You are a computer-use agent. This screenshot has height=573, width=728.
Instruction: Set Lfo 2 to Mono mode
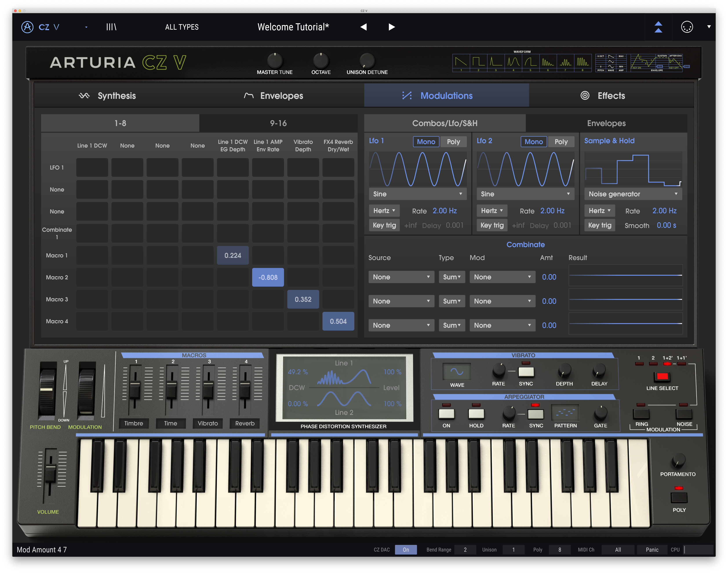pos(533,142)
